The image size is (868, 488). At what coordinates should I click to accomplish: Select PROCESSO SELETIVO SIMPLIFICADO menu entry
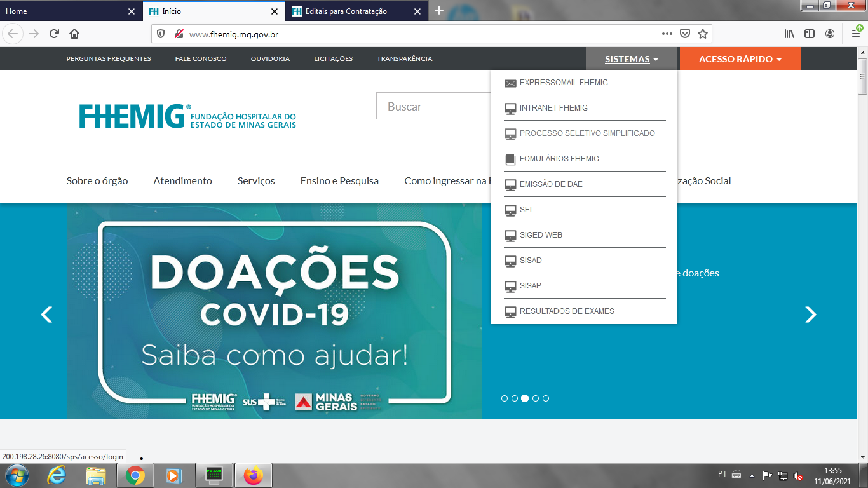coord(587,133)
